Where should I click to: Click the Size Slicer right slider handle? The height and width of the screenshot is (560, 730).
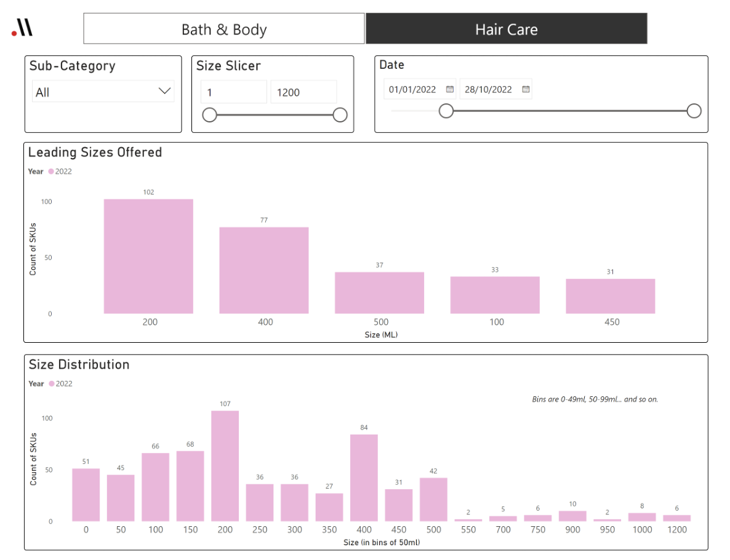click(340, 115)
